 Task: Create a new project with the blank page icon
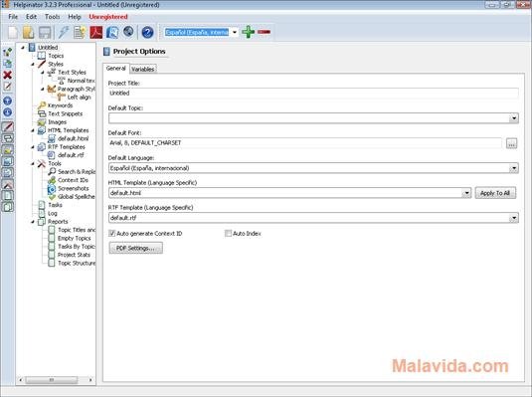pyautogui.click(x=13, y=32)
